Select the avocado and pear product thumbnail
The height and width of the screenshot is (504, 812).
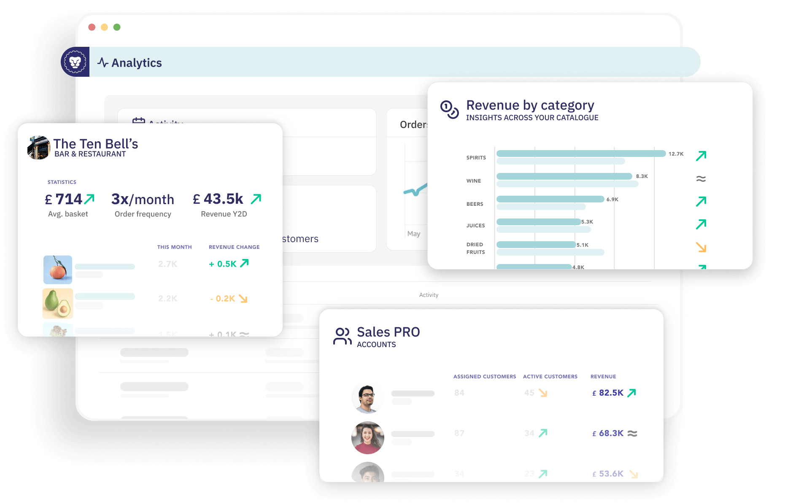(x=58, y=303)
